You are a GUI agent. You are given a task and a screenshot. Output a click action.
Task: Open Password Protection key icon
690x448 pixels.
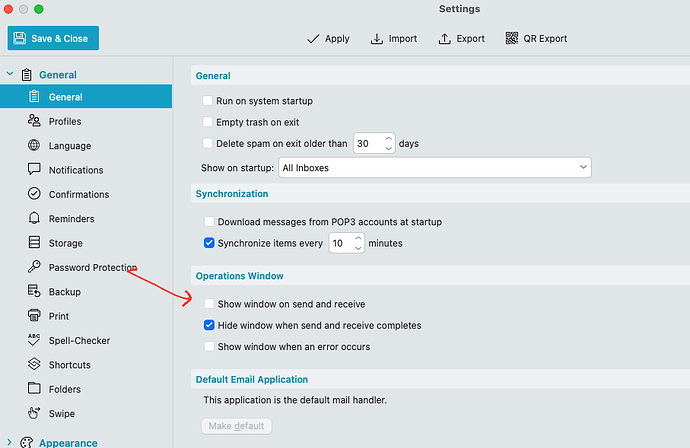point(34,266)
